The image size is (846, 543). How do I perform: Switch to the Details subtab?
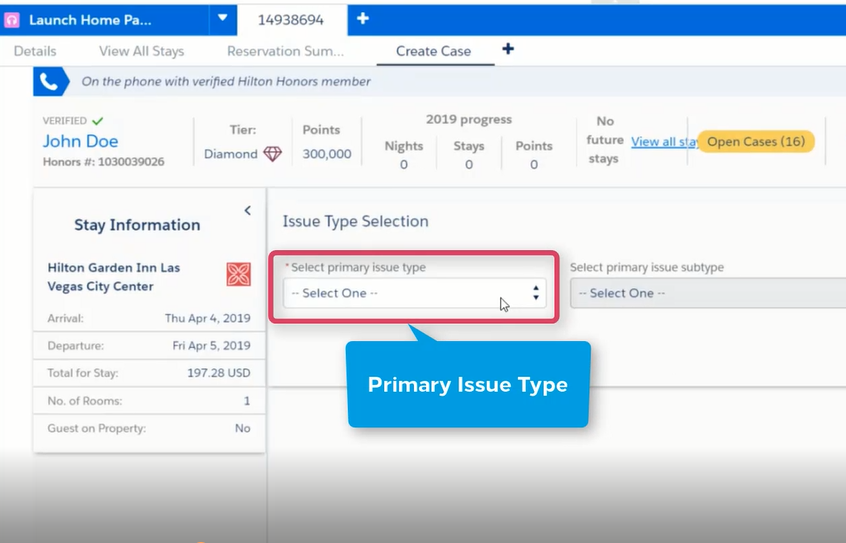point(35,51)
